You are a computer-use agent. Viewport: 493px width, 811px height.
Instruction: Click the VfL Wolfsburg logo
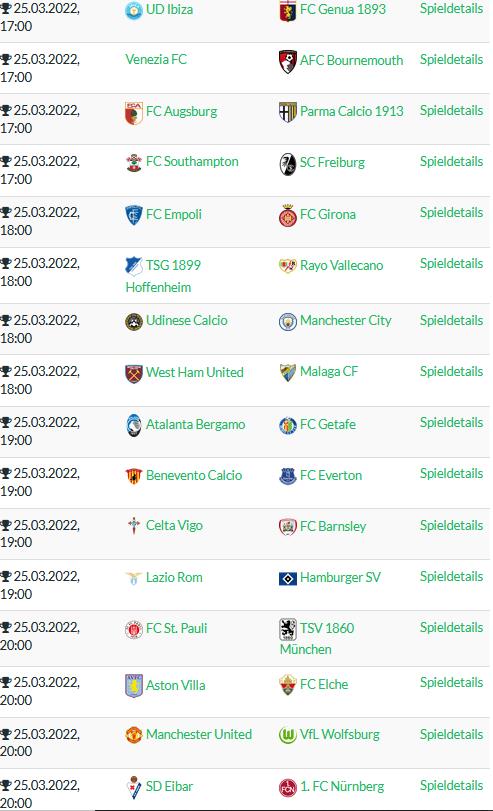[x=288, y=735]
